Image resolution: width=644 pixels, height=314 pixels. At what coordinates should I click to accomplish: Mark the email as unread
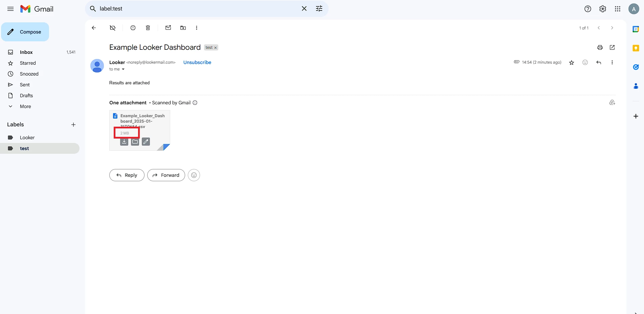(168, 28)
